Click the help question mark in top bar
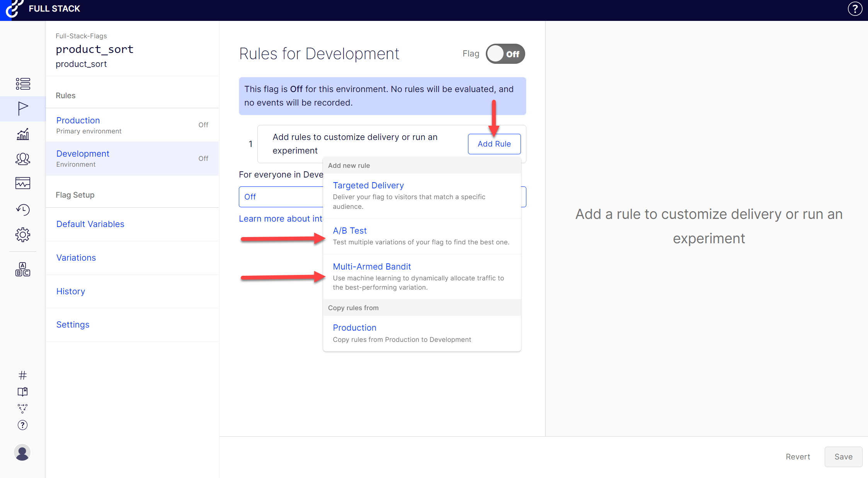868x478 pixels. (x=855, y=9)
